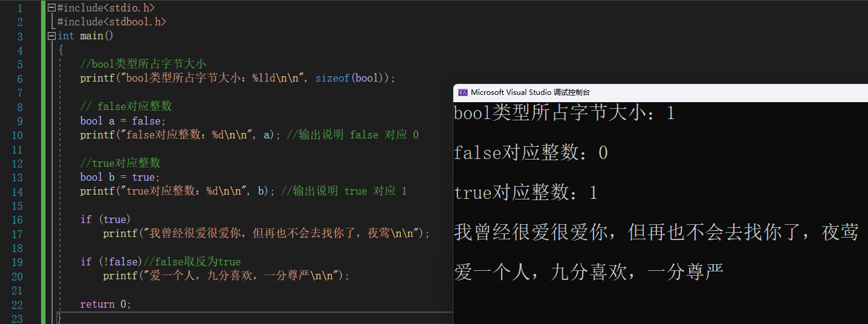Click the #include<stdbool.h> line
Viewport: 868px width, 324px height.
coord(112,22)
